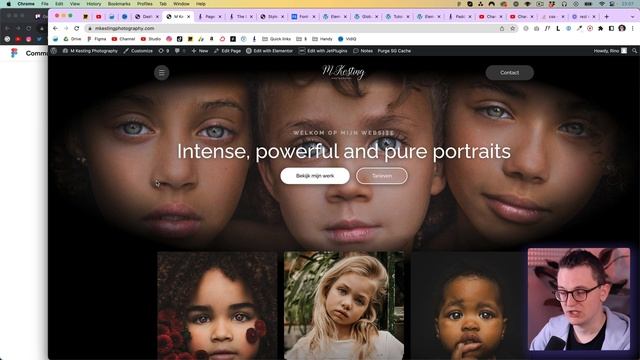Open the hamburger menu on the website
The width and height of the screenshot is (640, 360).
click(x=162, y=73)
